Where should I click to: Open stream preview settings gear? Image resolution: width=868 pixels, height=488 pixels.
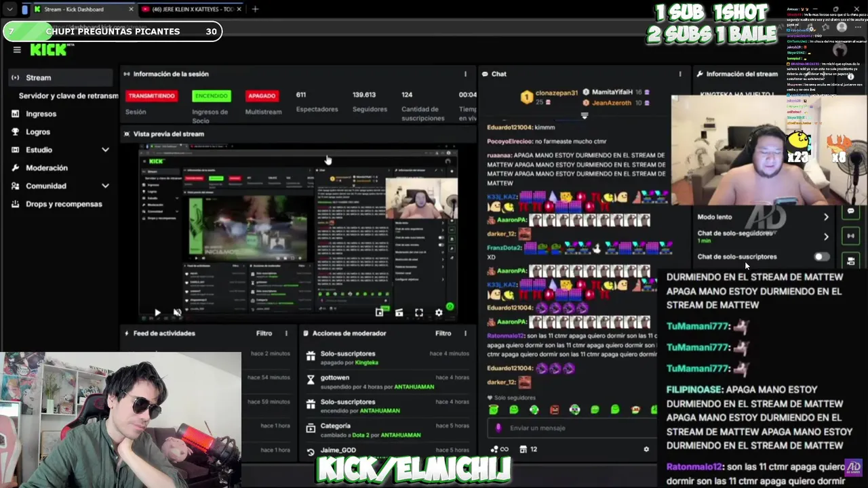(x=439, y=312)
